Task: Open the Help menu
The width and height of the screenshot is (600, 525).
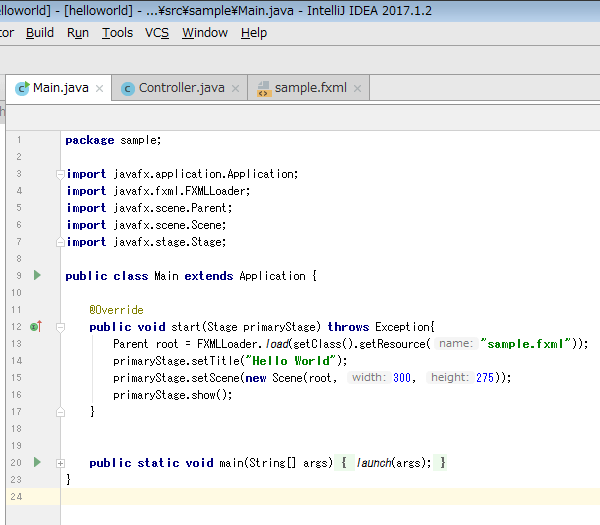Action: click(254, 33)
